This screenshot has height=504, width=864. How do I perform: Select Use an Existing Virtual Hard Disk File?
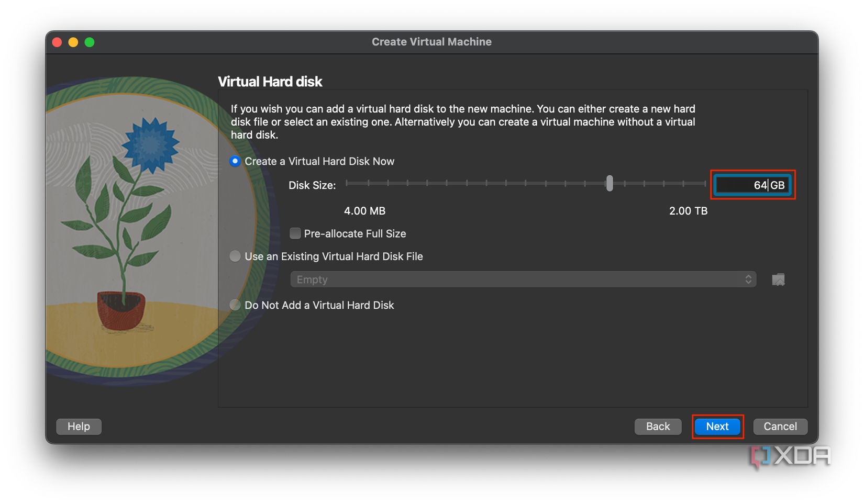235,256
